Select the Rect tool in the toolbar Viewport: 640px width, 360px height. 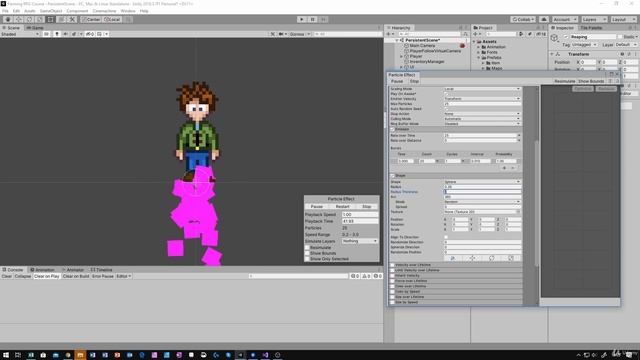point(50,19)
